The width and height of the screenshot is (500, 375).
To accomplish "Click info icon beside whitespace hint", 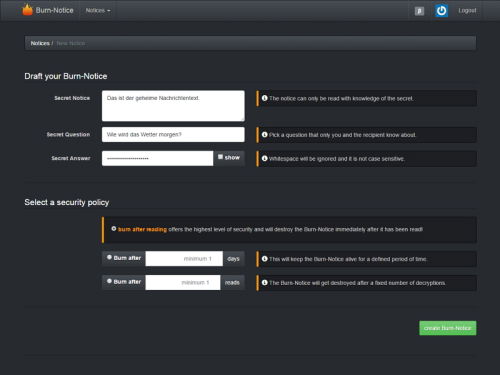I will coord(265,158).
